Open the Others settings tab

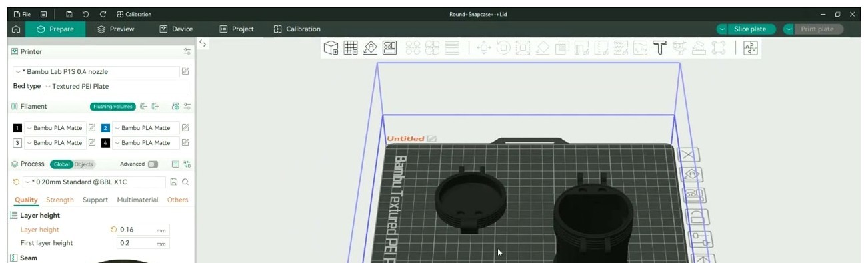pos(178,200)
